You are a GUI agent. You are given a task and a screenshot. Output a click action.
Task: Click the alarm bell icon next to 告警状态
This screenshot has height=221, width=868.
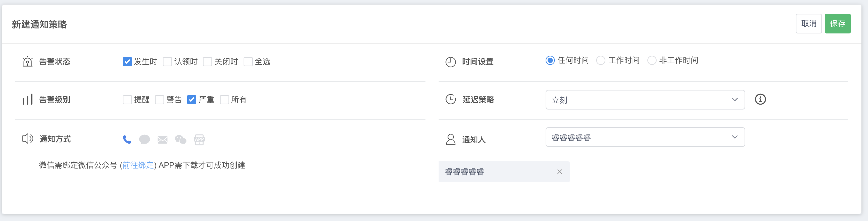pos(27,62)
